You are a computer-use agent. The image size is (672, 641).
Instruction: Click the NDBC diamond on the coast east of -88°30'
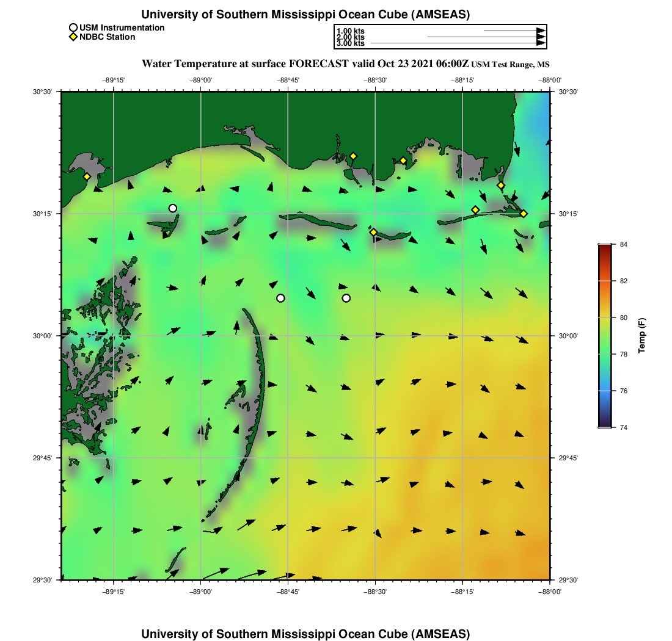(403, 161)
